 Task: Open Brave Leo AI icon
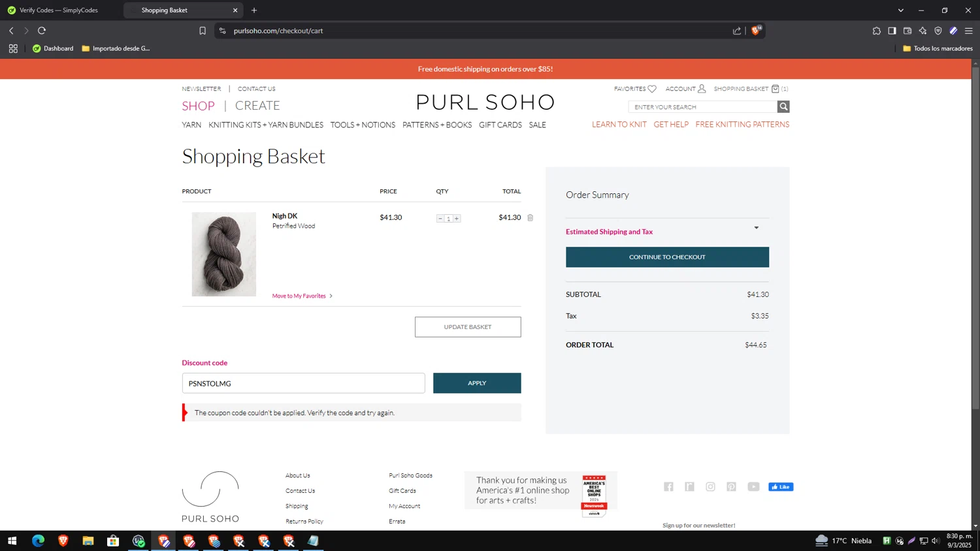(x=923, y=31)
